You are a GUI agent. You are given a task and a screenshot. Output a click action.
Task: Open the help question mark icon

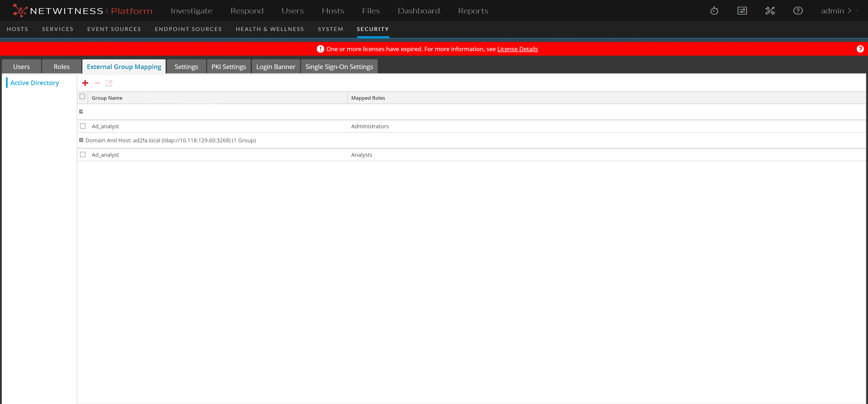pyautogui.click(x=798, y=10)
